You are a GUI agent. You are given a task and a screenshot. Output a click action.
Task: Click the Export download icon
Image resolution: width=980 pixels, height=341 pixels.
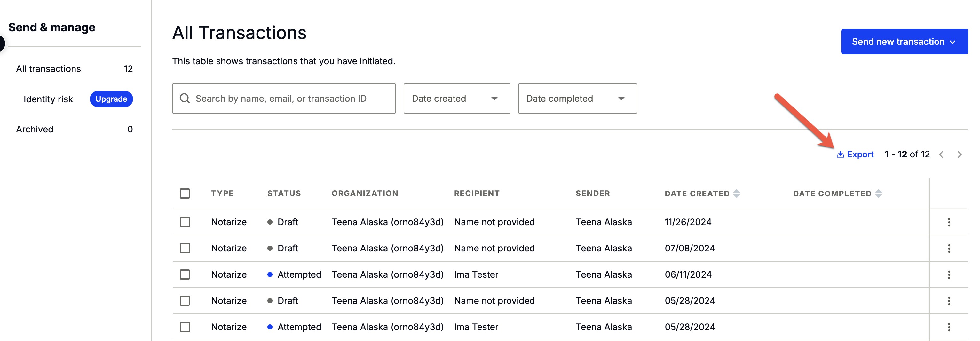(x=840, y=154)
